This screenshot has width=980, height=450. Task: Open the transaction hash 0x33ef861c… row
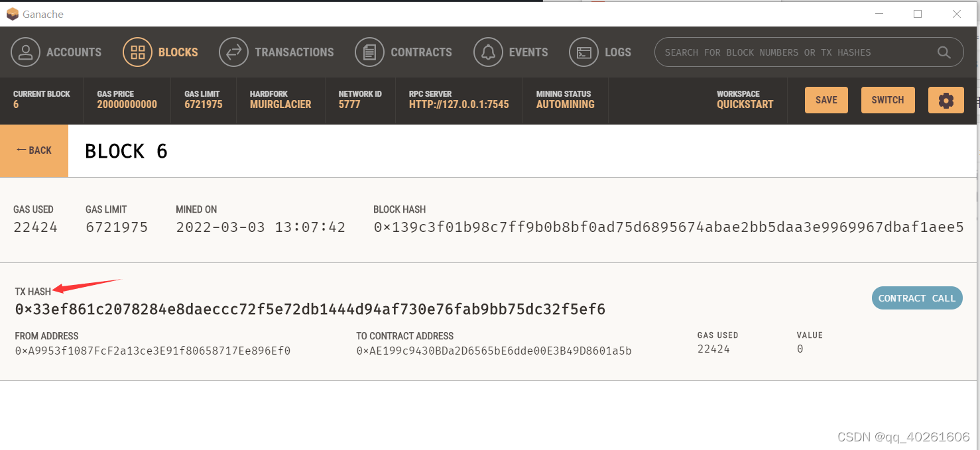tap(310, 309)
